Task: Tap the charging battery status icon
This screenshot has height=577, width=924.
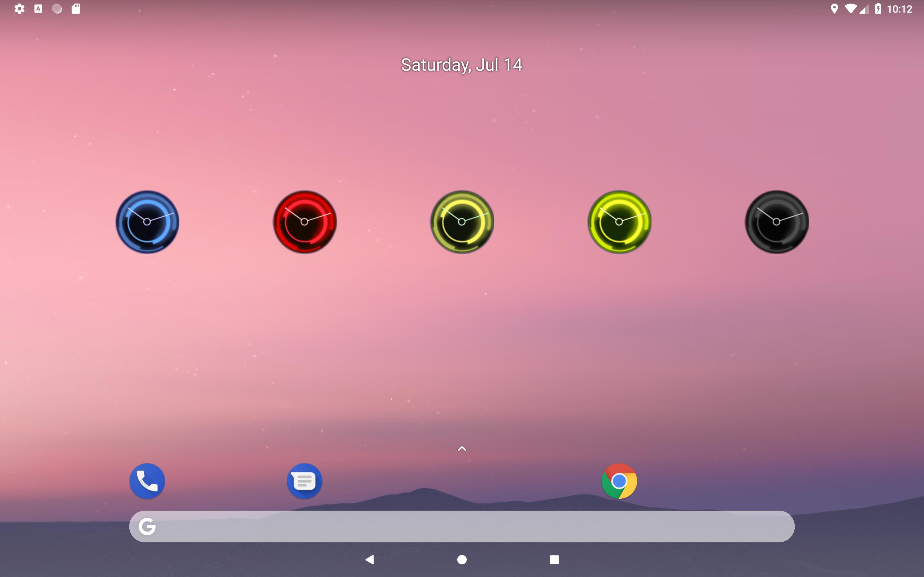Action: pos(879,8)
